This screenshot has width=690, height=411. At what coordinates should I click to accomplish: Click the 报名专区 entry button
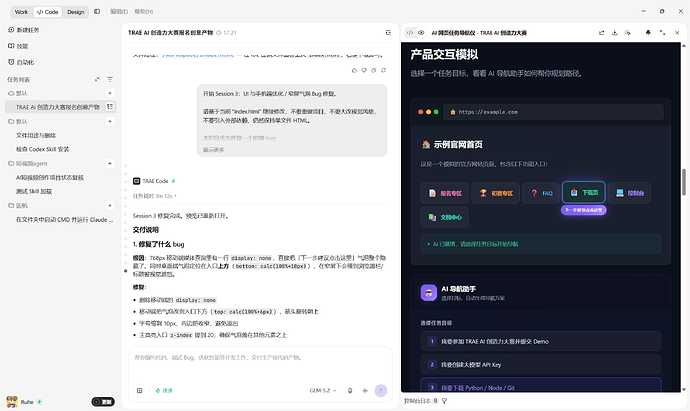tap(445, 193)
